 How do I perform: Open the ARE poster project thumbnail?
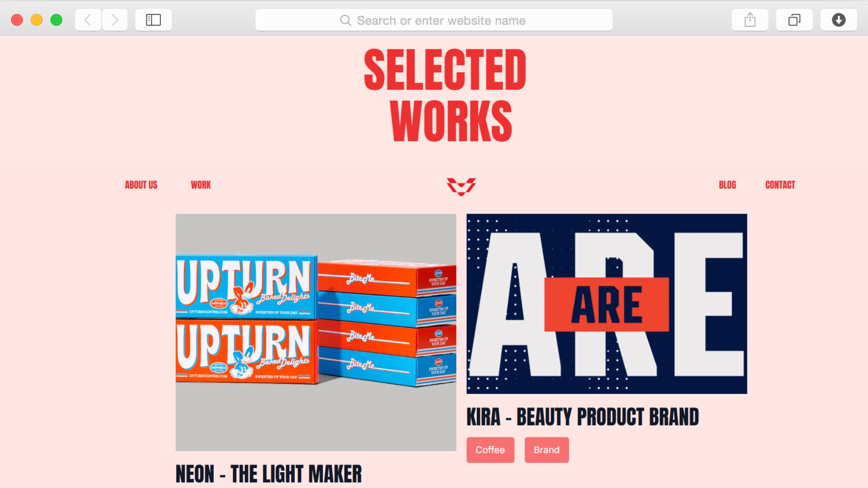(607, 304)
